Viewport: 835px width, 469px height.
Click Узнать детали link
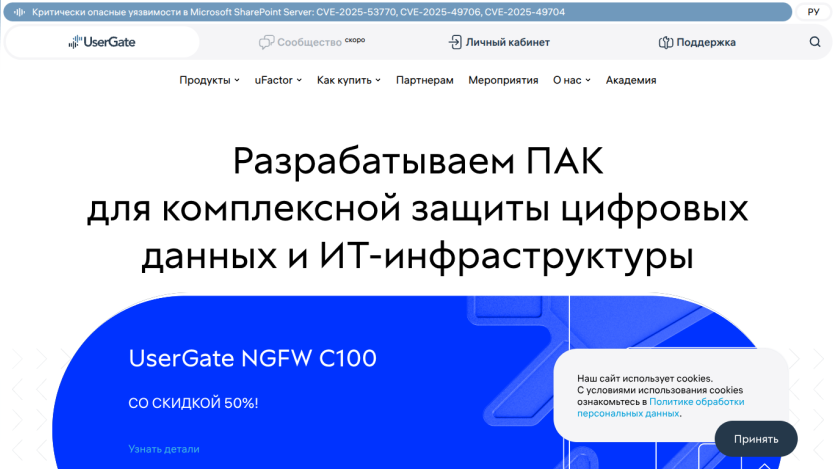click(164, 449)
